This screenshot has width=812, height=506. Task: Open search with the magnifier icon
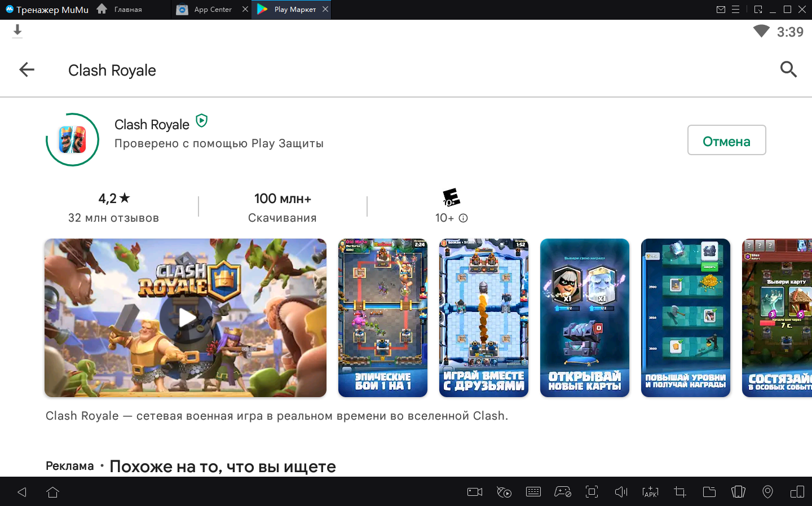(x=788, y=69)
